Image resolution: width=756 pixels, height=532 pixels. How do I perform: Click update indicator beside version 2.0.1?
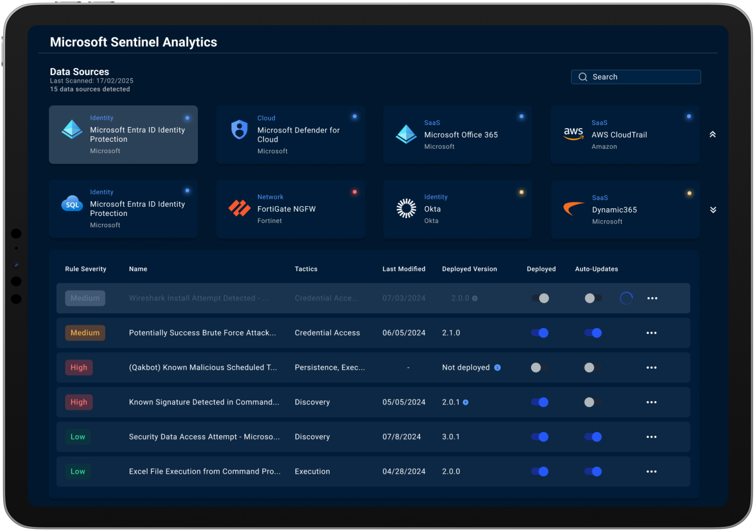(466, 402)
